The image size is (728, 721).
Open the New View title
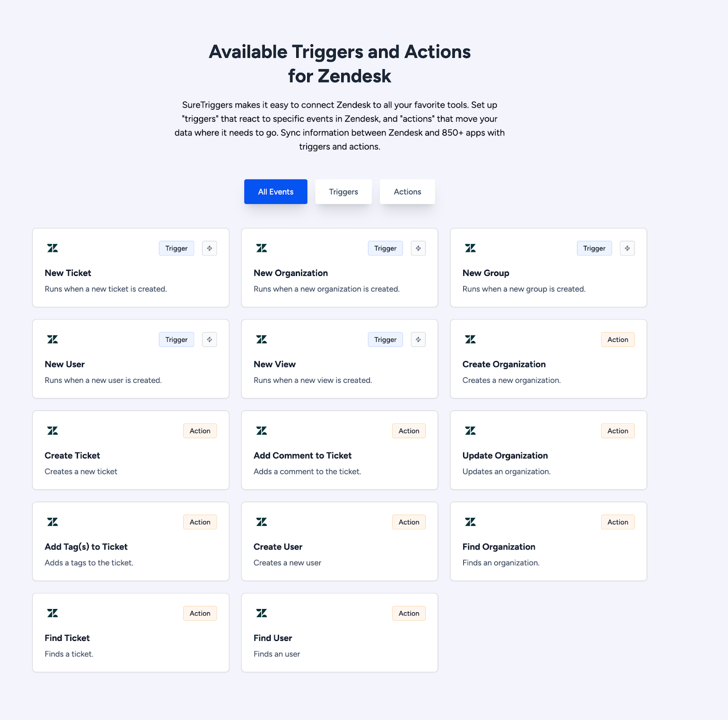coord(275,364)
